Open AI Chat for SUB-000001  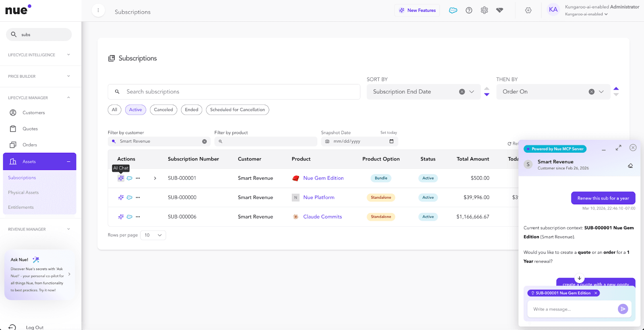(121, 178)
